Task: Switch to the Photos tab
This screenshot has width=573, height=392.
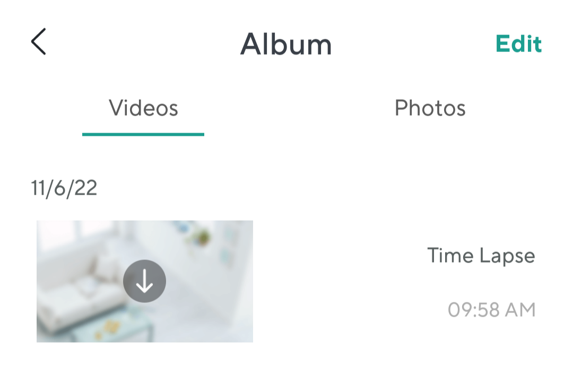Action: click(x=430, y=108)
